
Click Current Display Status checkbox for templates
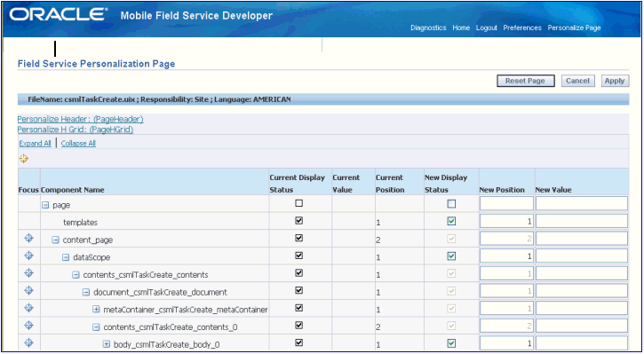click(299, 220)
